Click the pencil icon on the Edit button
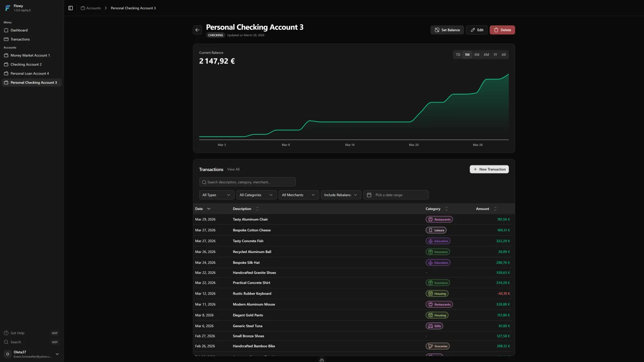This screenshot has height=362, width=644. point(472,30)
